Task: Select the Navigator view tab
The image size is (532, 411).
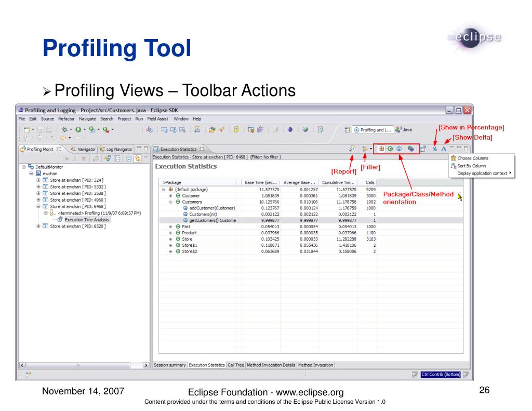Action: pyautogui.click(x=83, y=149)
